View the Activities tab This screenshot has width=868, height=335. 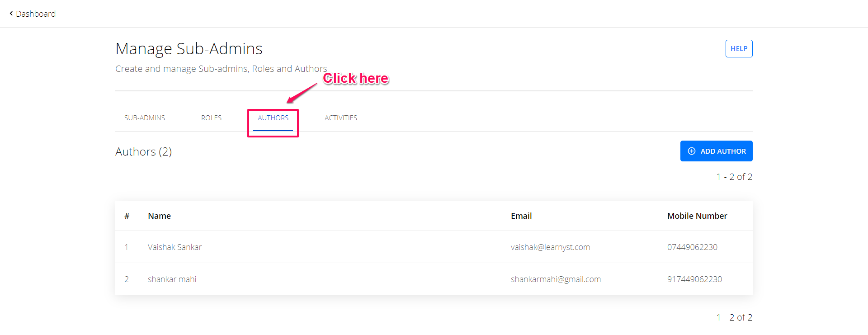click(341, 118)
